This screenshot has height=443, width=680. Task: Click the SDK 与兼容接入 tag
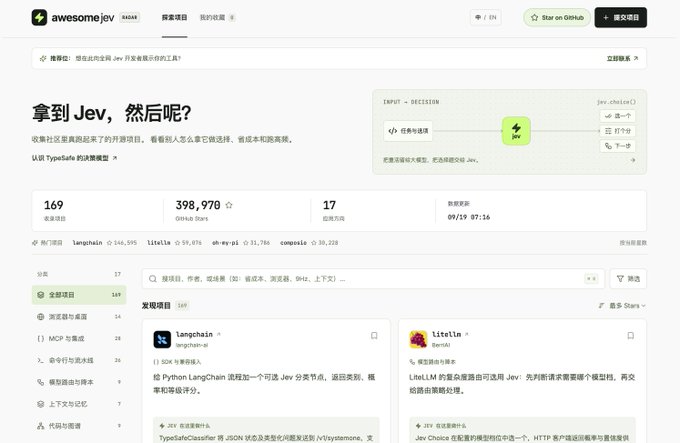point(177,362)
